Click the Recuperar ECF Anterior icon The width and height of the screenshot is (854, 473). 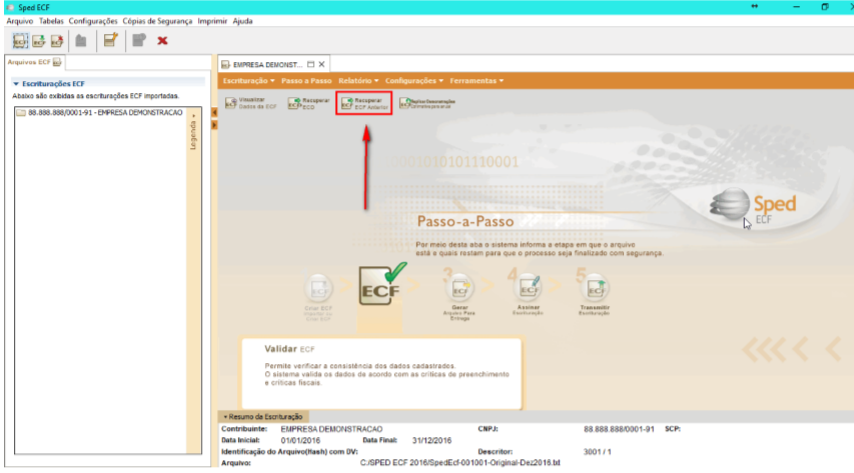[347, 104]
